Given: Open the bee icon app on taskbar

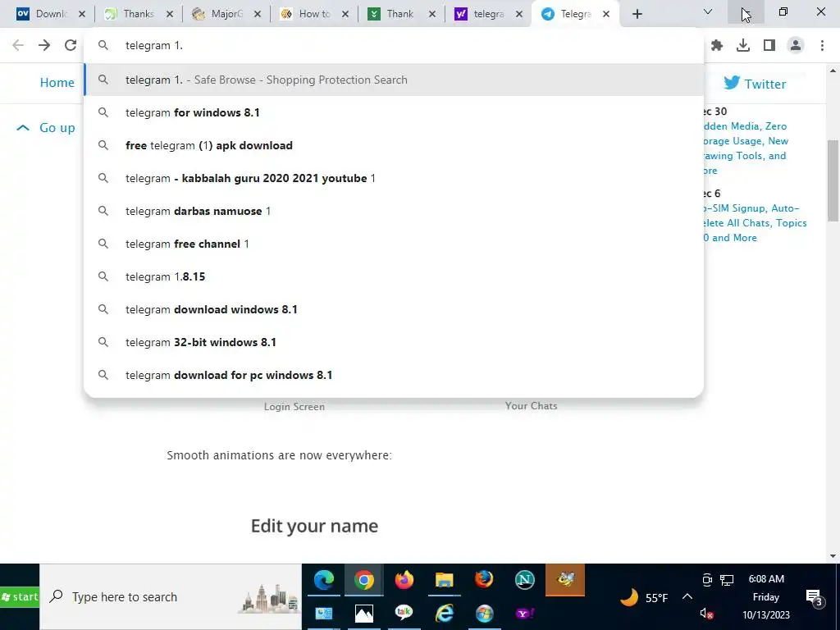Looking at the screenshot, I should [565, 580].
